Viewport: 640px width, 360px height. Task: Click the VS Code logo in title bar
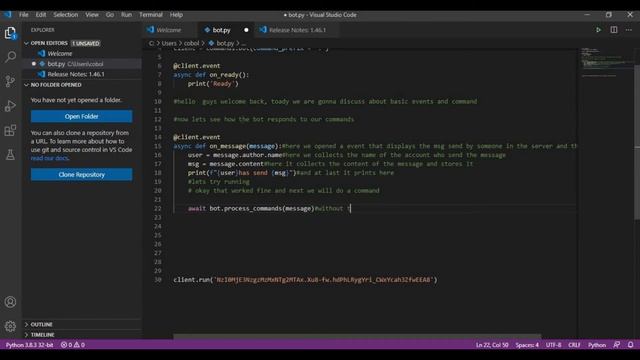coord(8,15)
